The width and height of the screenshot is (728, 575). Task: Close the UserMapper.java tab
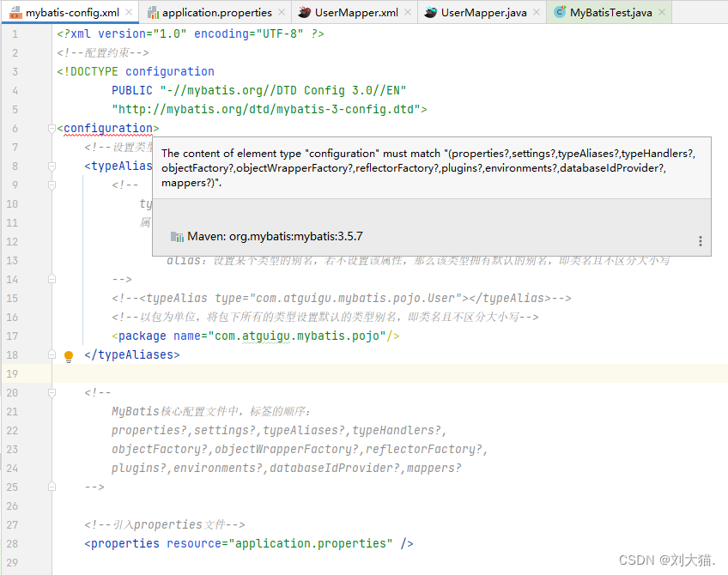(x=537, y=13)
